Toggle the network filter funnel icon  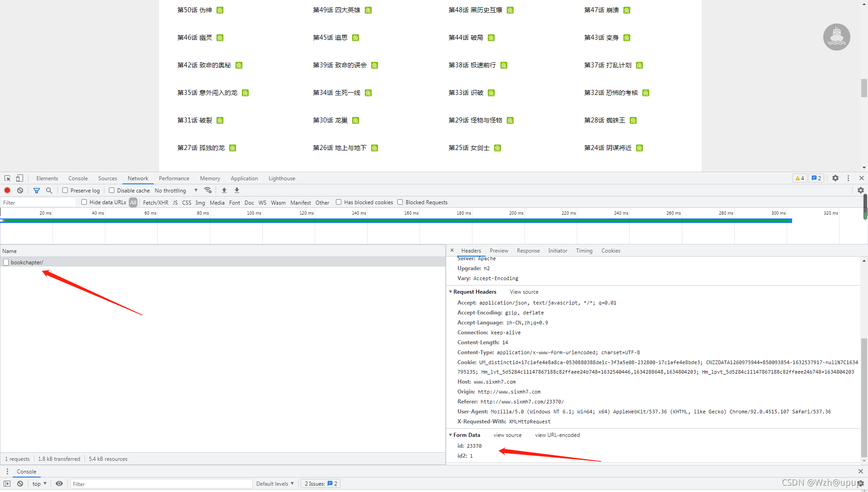click(x=37, y=191)
